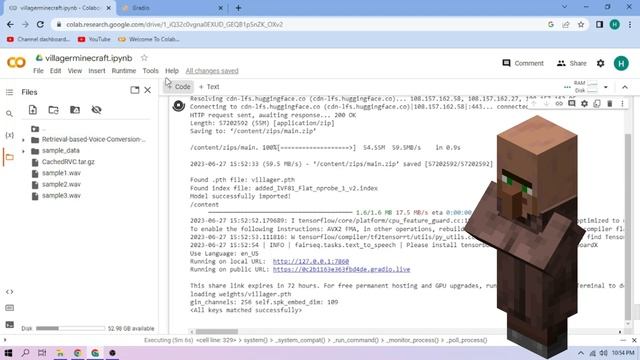This screenshot has height=360, width=640.
Task: Collapse the header with chevron up
Action: coord(624,87)
